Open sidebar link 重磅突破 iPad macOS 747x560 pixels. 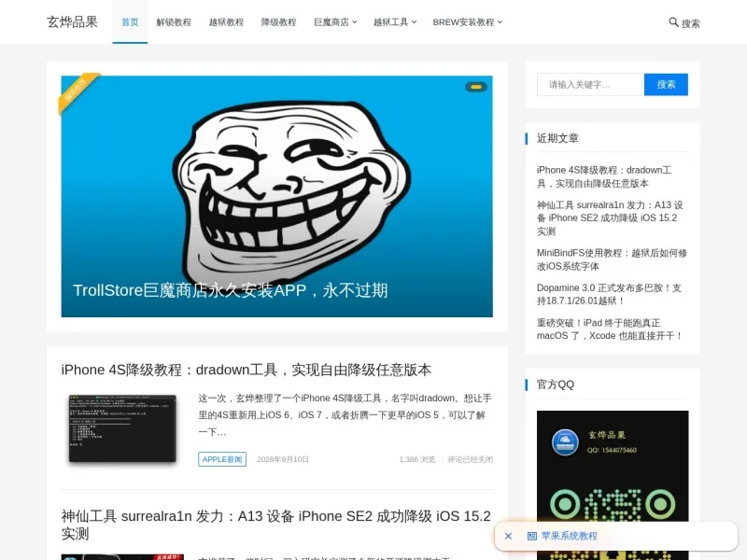point(610,329)
